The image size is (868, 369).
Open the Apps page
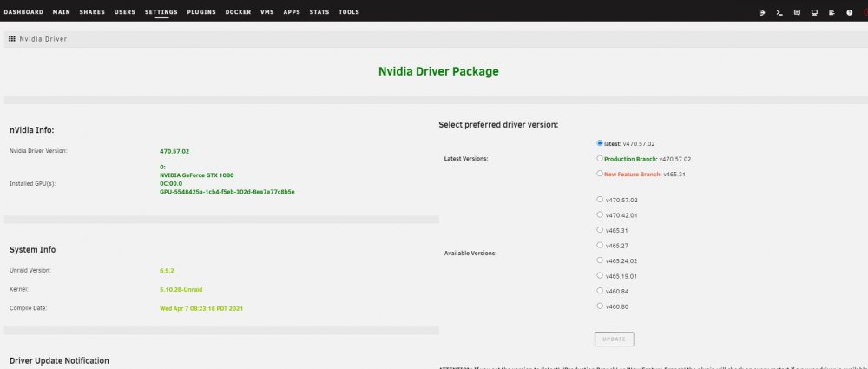[292, 12]
